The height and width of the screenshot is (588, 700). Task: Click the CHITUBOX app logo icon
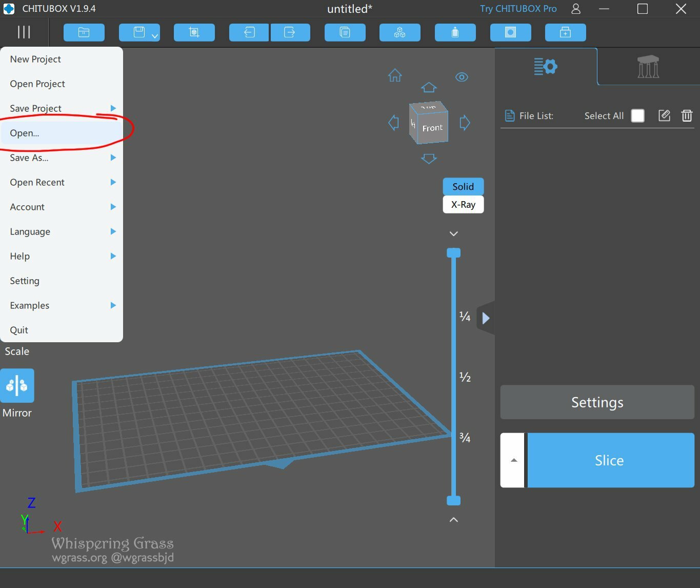[x=9, y=9]
